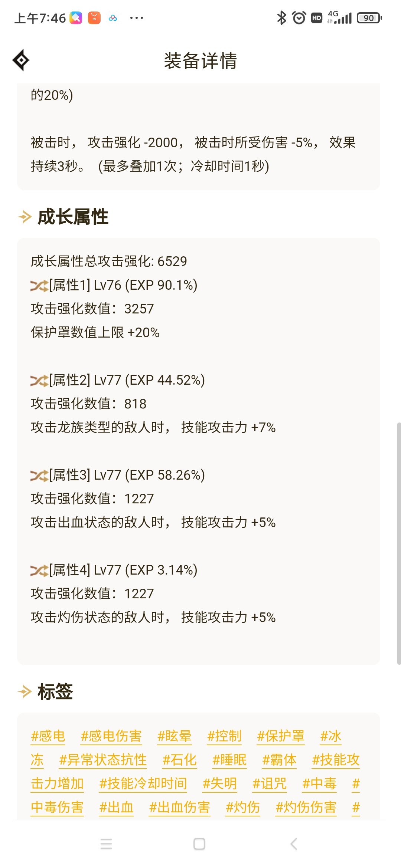Tap the arrow icon beside 成长属性 heading
401x868 pixels.
pos(25,217)
